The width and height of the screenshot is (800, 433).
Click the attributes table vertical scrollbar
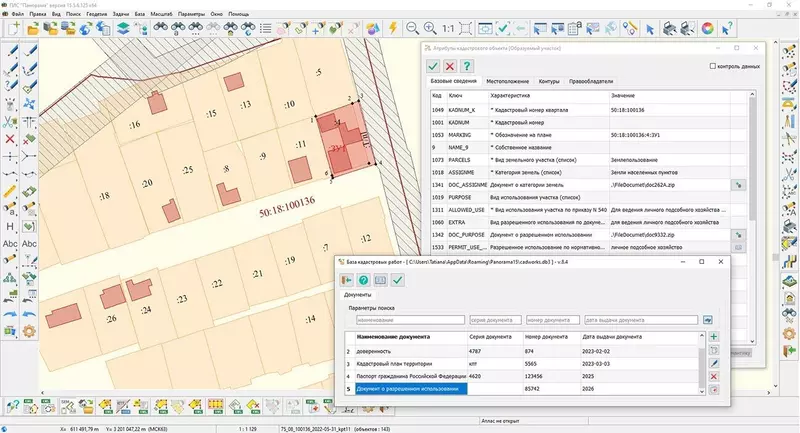click(x=752, y=217)
